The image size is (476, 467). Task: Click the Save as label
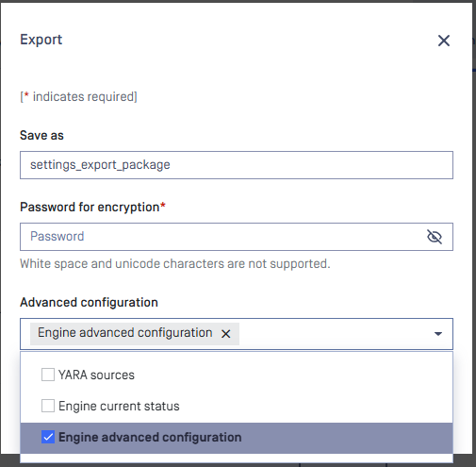click(x=41, y=136)
